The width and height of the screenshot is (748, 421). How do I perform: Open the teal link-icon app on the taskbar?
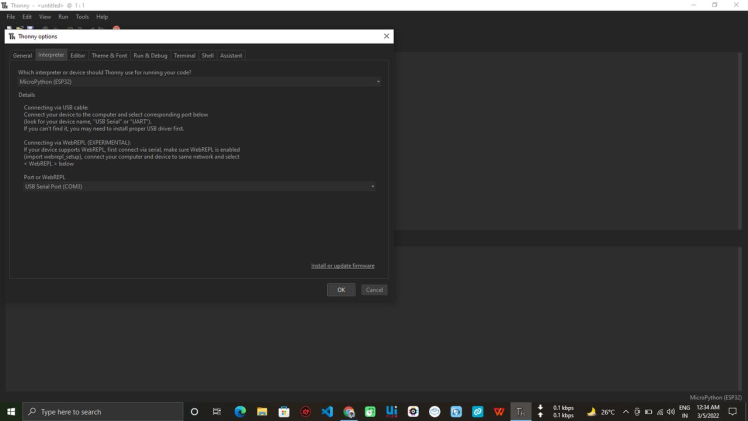478,411
